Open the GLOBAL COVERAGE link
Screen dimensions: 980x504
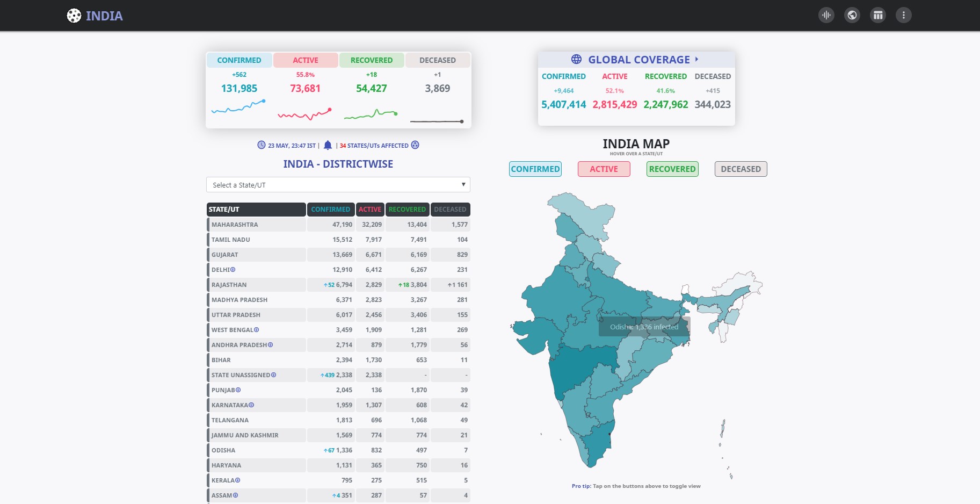[x=639, y=60]
